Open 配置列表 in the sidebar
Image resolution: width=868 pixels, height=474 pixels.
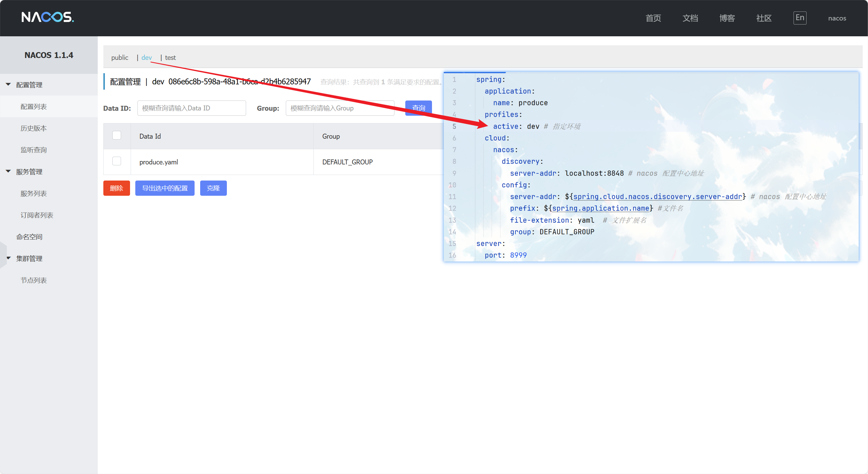point(34,106)
